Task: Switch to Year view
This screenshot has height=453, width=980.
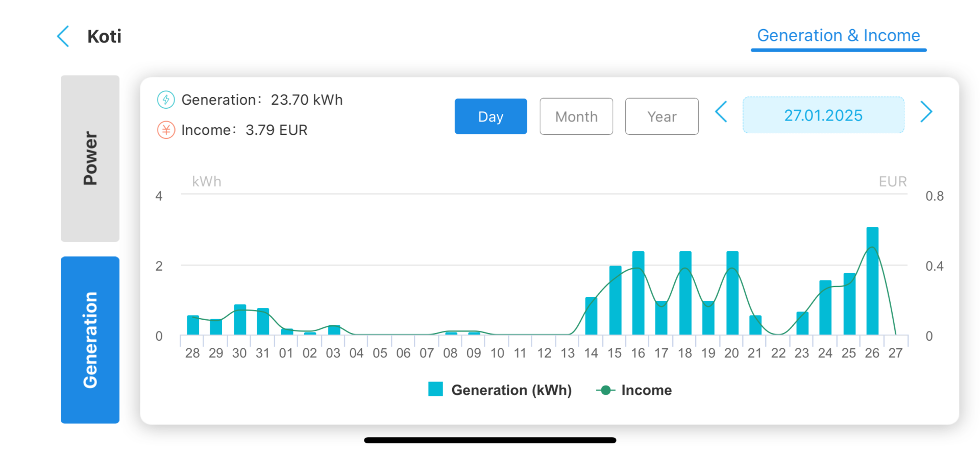Action: pyautogui.click(x=661, y=116)
